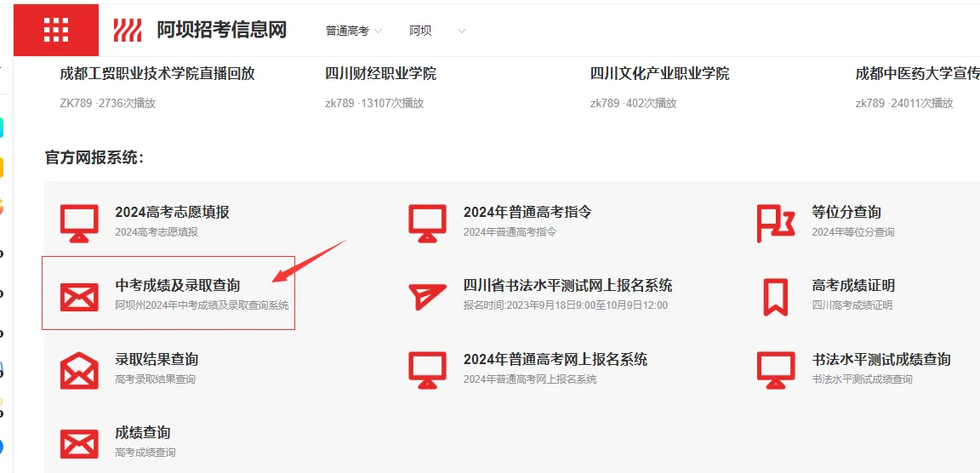Click envelope icon beside 中考成绩及录取查询

(79, 297)
